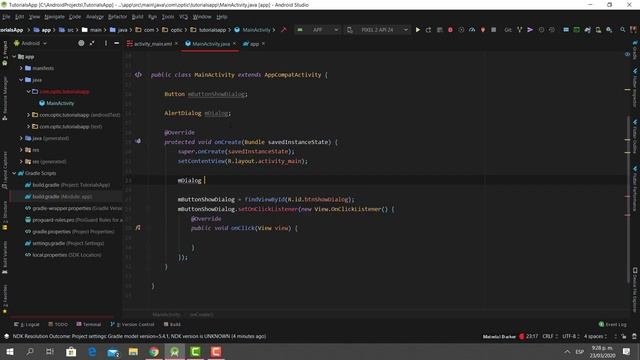Open the SDK Manager icon
Image resolution: width=640 pixels, height=360 pixels.
click(x=609, y=30)
